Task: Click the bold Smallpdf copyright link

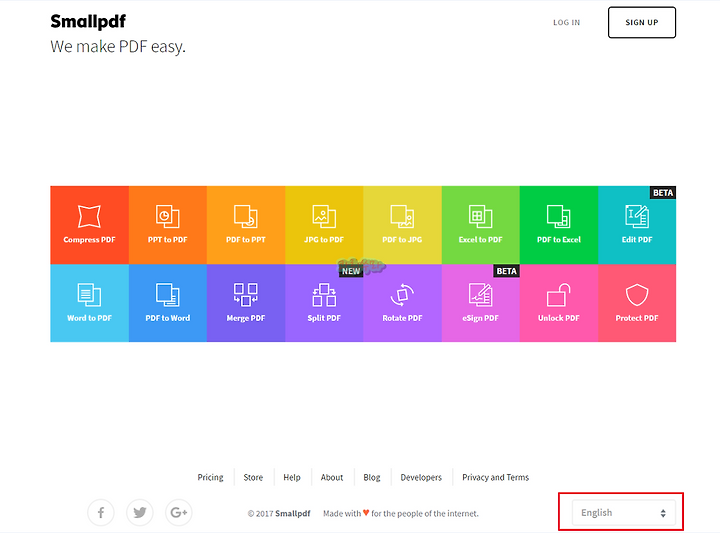Action: pyautogui.click(x=292, y=513)
